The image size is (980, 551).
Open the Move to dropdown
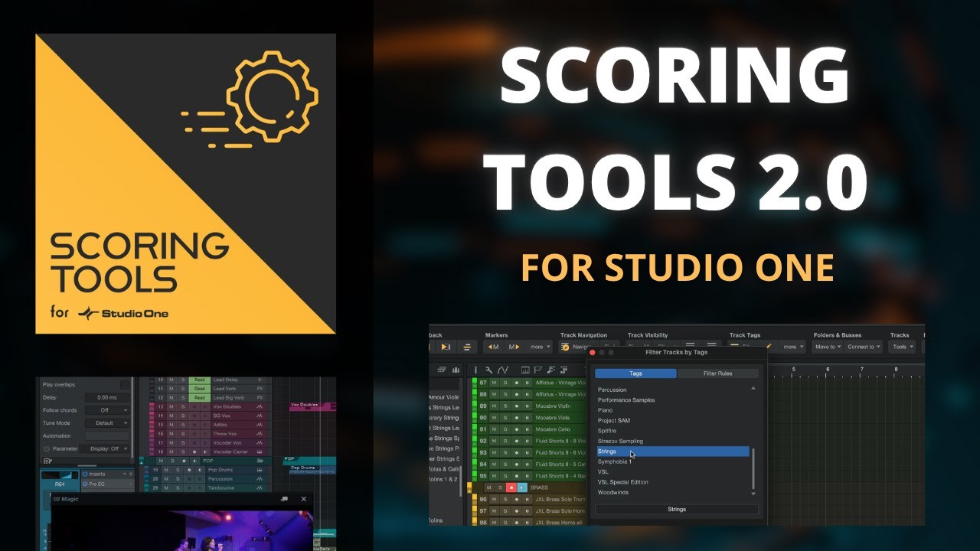point(828,347)
